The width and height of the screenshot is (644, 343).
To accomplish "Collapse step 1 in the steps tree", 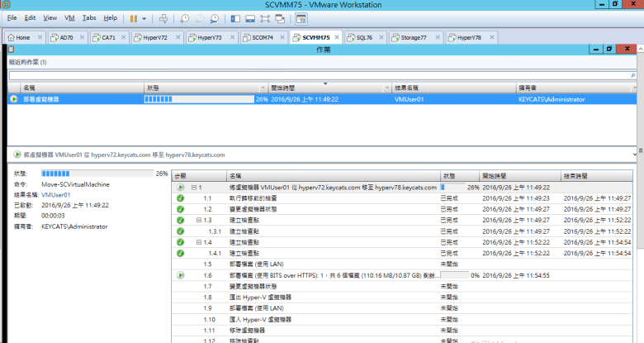I will click(x=193, y=188).
